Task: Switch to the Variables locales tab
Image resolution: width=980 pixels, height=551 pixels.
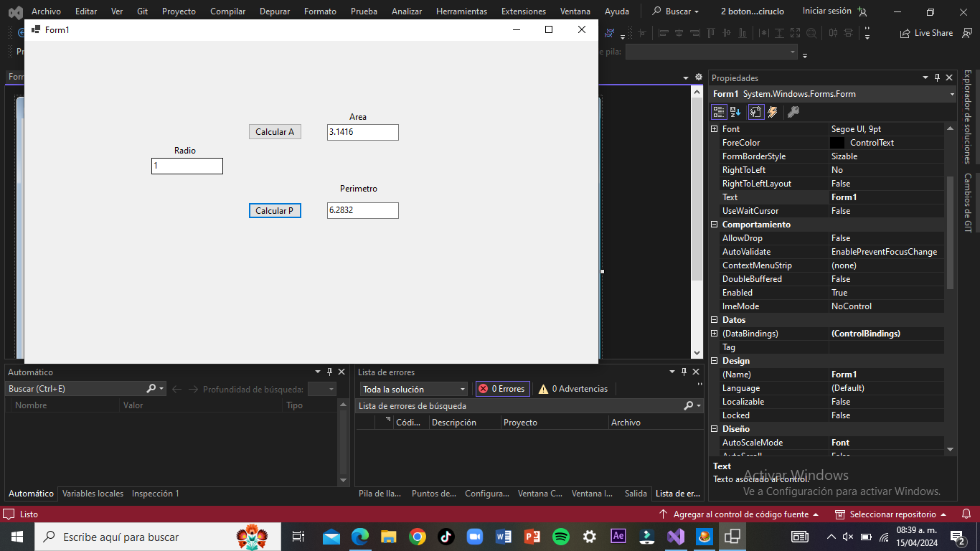Action: click(x=93, y=494)
